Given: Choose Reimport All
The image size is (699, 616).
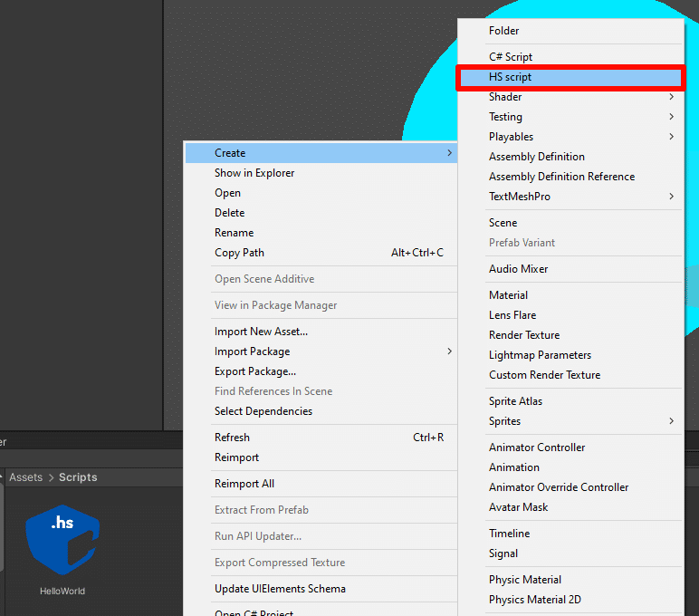Looking at the screenshot, I should pos(321,484).
